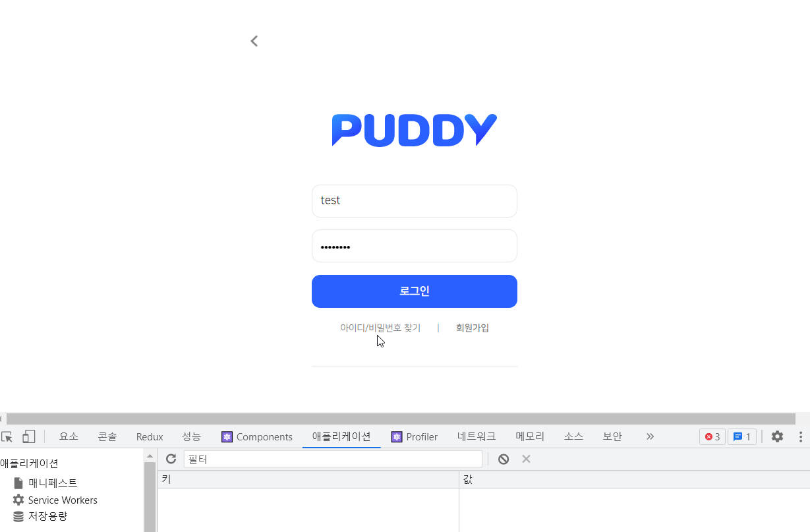810x532 pixels.
Task: Click the blue 로그인 button
Action: (415, 291)
